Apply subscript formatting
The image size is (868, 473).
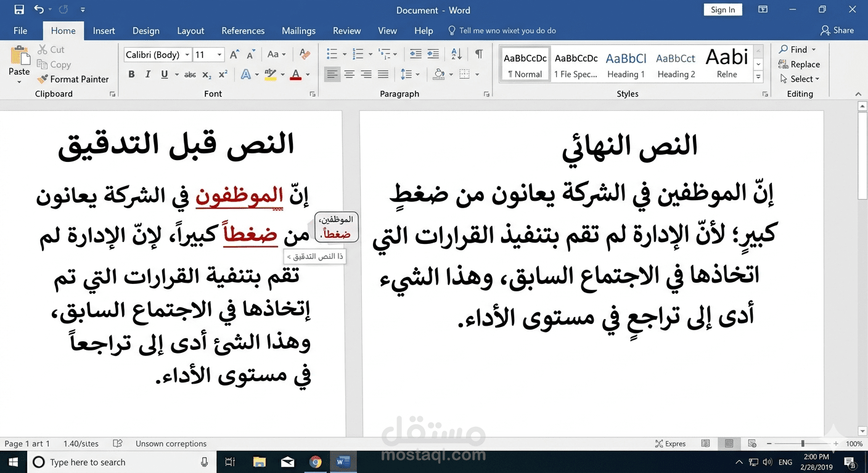tap(207, 75)
